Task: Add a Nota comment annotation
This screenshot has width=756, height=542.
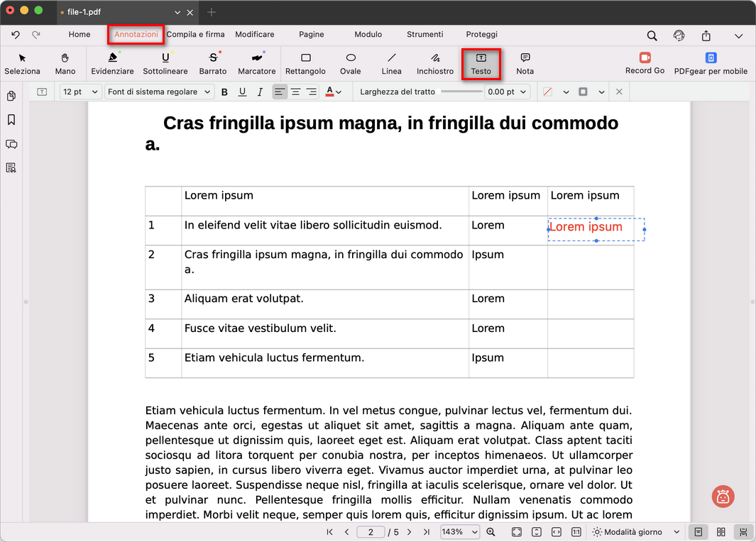Action: tap(525, 63)
